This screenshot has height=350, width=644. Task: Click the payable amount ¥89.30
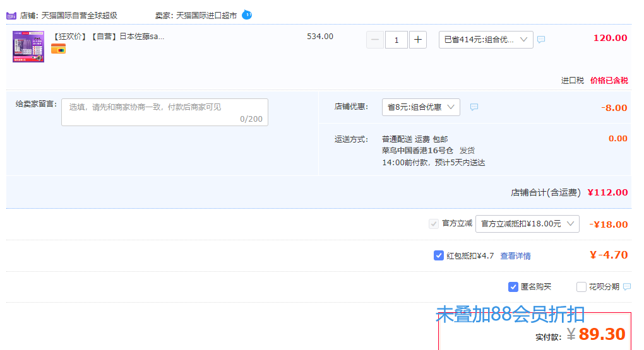coord(597,334)
